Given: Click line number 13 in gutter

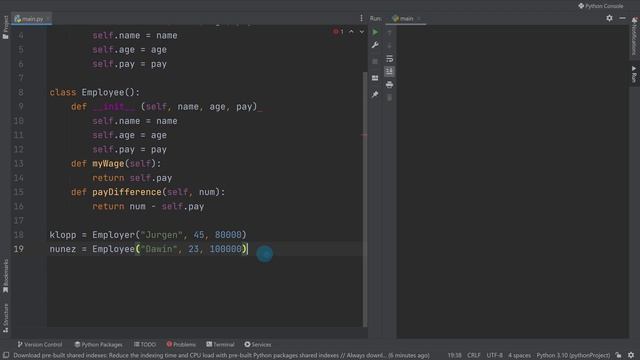Looking at the screenshot, I should click(x=18, y=164).
